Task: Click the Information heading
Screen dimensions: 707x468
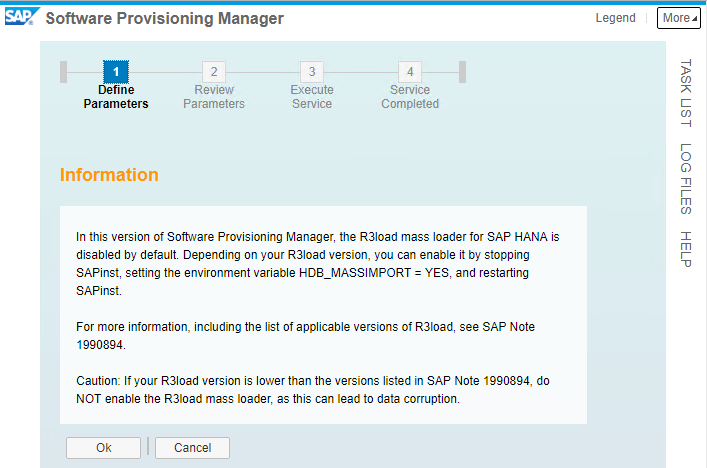Action: [109, 175]
